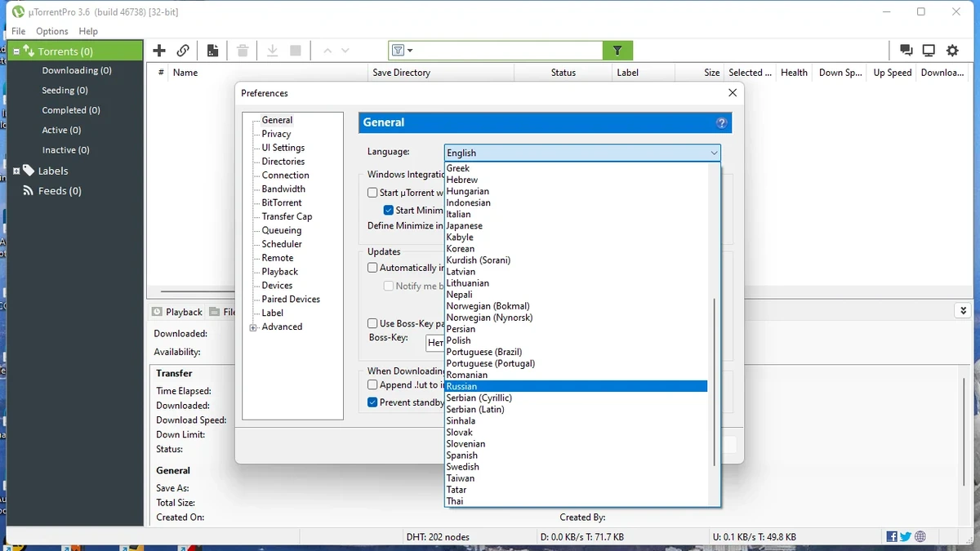Collapse the Torrents sidebar tree
The height and width of the screenshot is (551, 980).
click(16, 51)
